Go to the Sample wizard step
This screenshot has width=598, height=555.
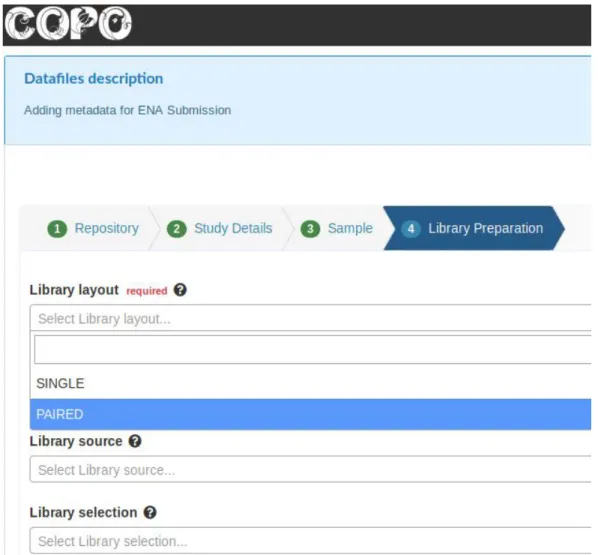[350, 228]
